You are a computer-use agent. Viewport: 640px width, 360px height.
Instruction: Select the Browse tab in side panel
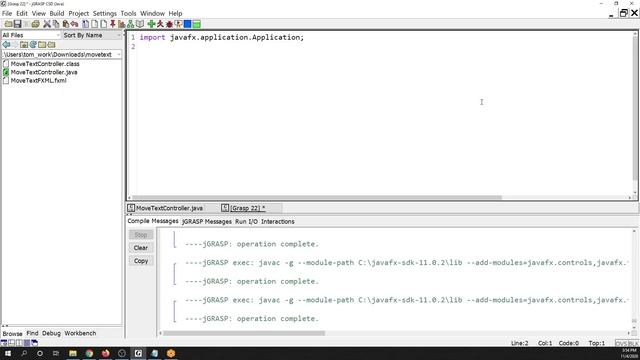[12, 334]
